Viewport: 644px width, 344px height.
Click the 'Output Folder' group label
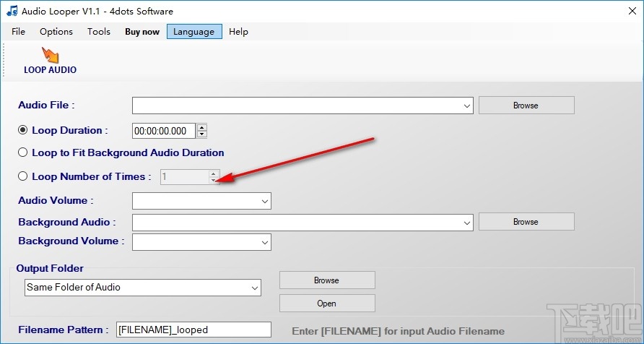(50, 268)
